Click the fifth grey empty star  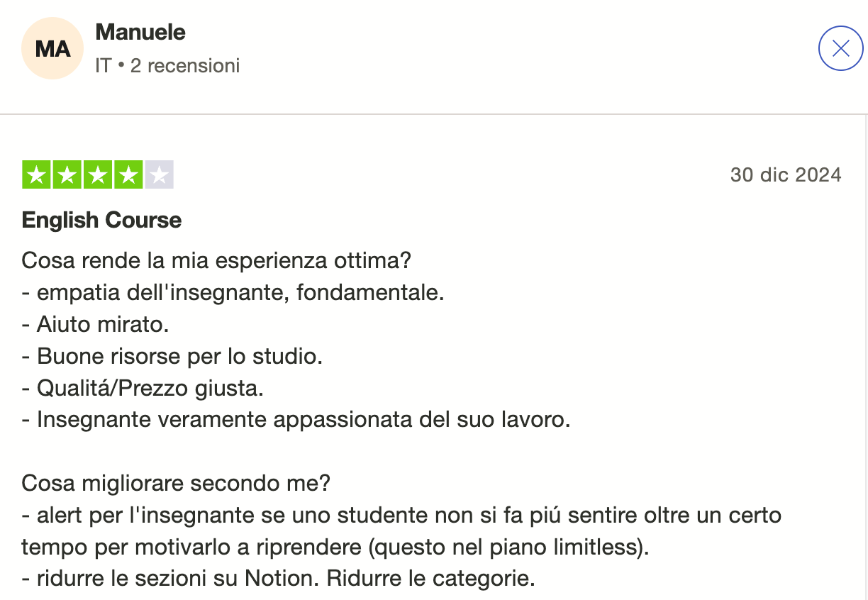click(x=159, y=175)
